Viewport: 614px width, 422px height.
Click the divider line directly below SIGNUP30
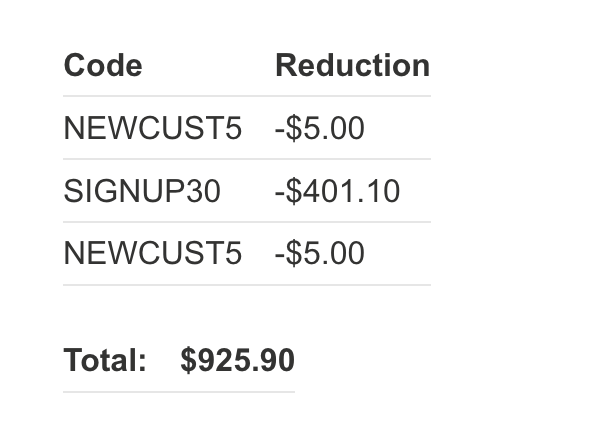pos(247,222)
